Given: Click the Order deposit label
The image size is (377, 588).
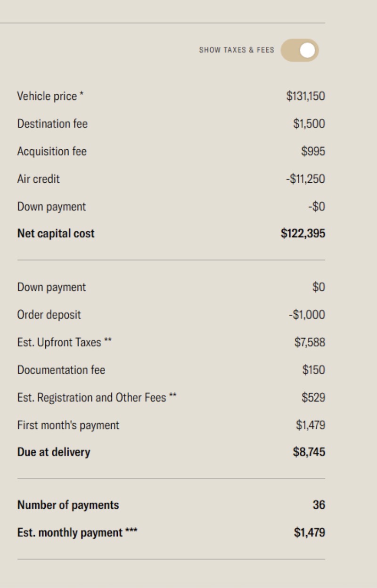Looking at the screenshot, I should point(49,315).
